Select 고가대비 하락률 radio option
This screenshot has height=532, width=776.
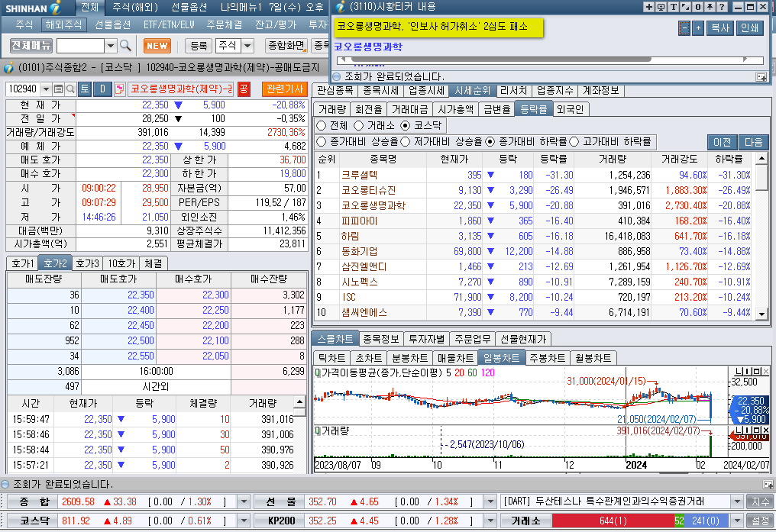(x=574, y=142)
